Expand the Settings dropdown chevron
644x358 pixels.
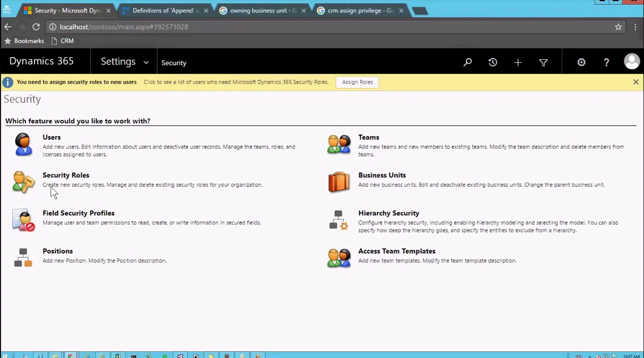tap(146, 62)
